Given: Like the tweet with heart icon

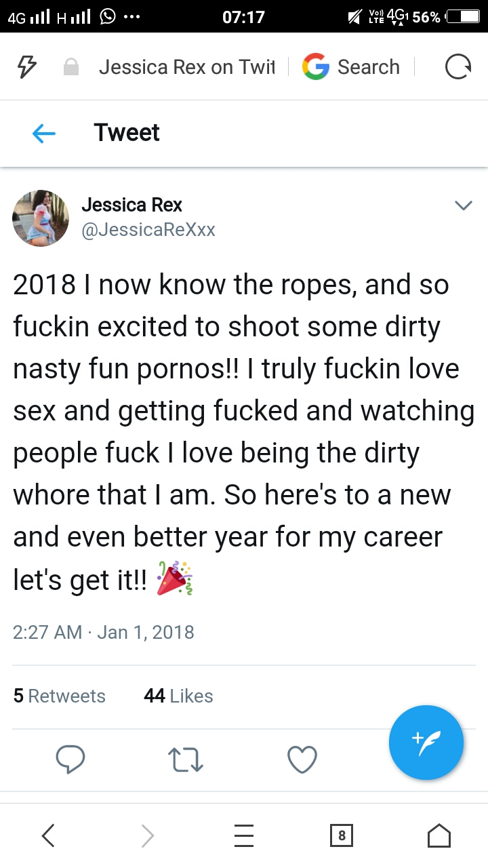Looking at the screenshot, I should click(302, 759).
